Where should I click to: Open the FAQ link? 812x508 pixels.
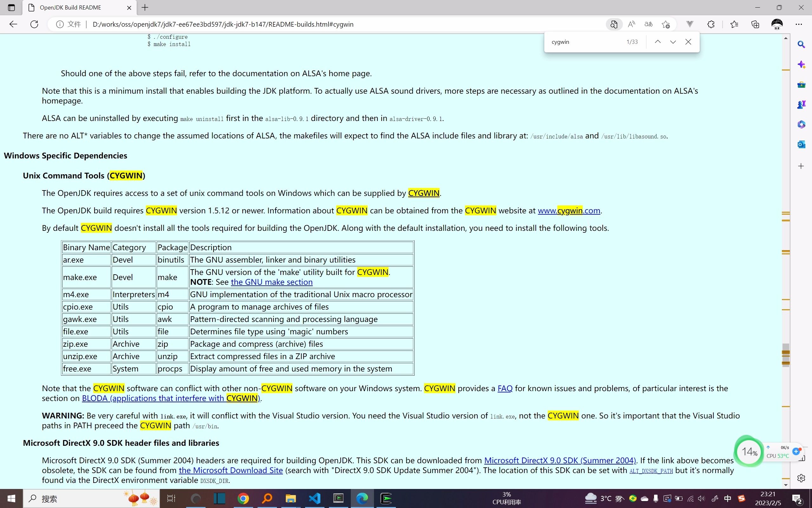[505, 388]
